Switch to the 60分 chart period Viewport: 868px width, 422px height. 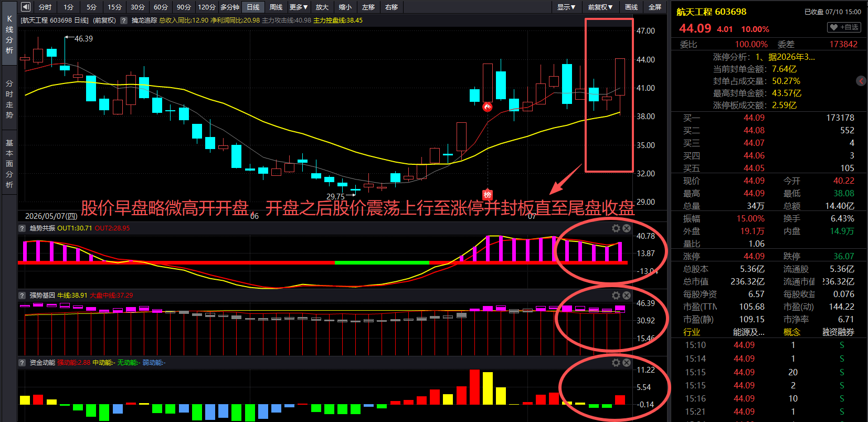pyautogui.click(x=161, y=7)
